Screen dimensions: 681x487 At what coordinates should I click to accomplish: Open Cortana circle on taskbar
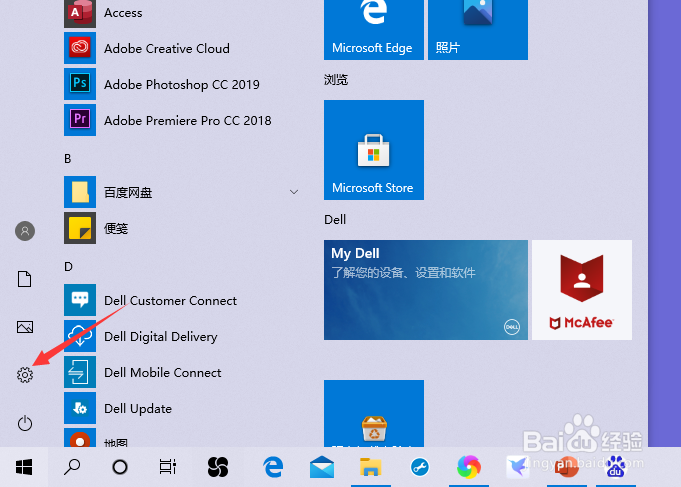click(x=119, y=467)
